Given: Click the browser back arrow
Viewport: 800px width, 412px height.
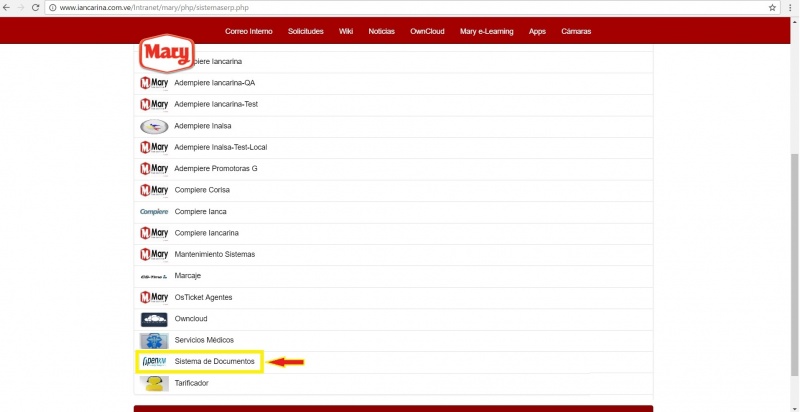Looking at the screenshot, I should (7, 8).
